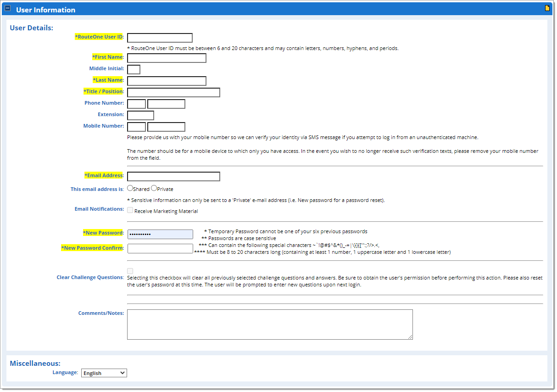Click the RouteOne User ID field

point(160,38)
